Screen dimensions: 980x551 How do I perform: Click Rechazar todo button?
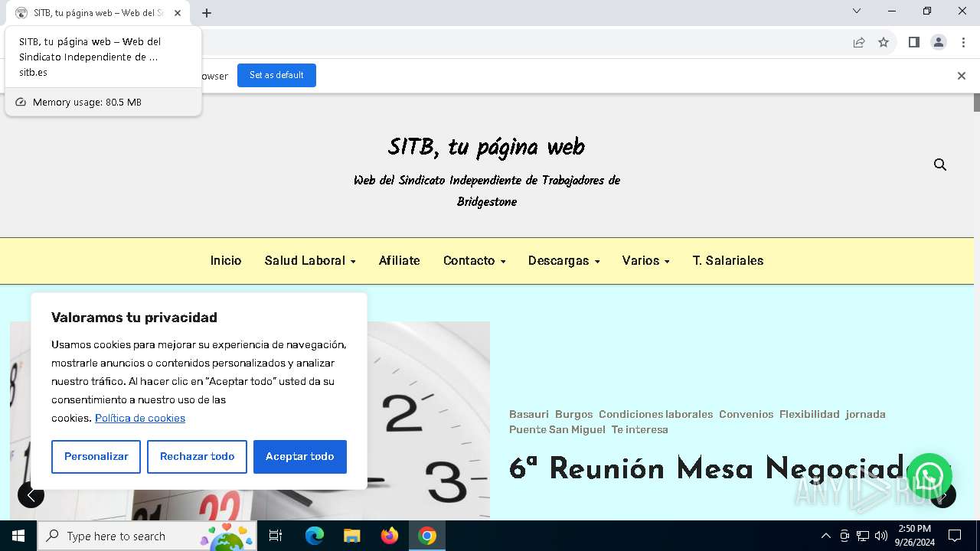pyautogui.click(x=197, y=456)
